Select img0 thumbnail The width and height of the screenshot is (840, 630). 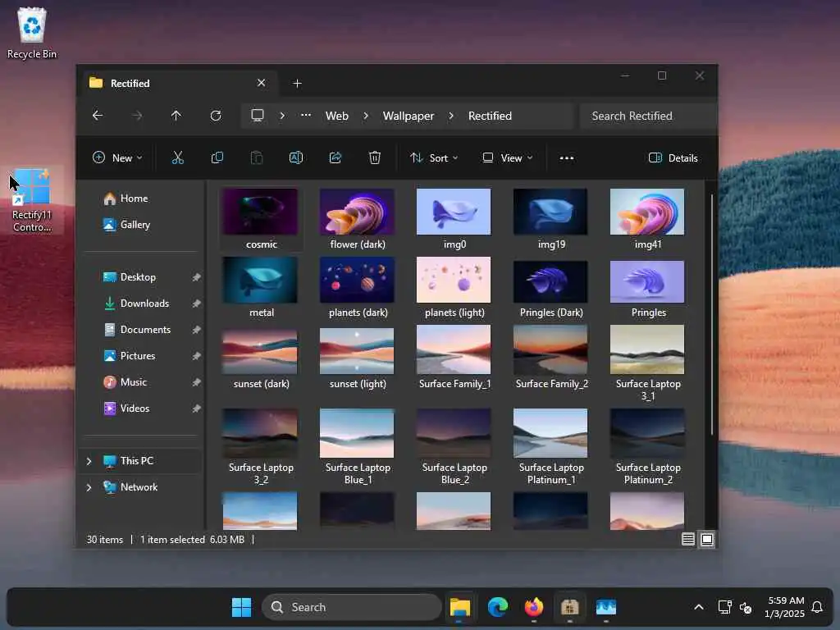coord(454,218)
